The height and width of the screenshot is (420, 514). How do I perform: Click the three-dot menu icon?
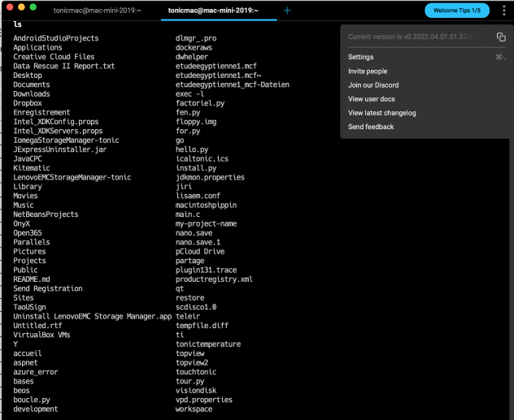point(503,10)
